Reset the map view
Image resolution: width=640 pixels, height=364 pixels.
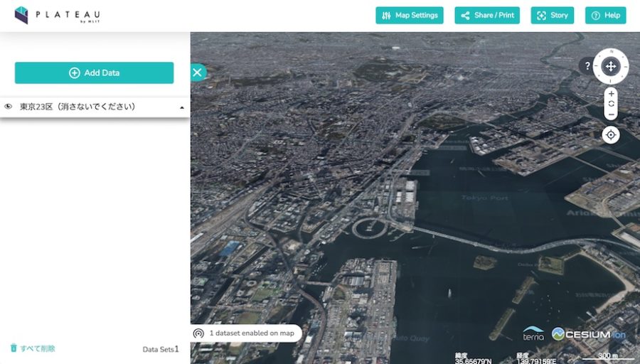click(610, 104)
